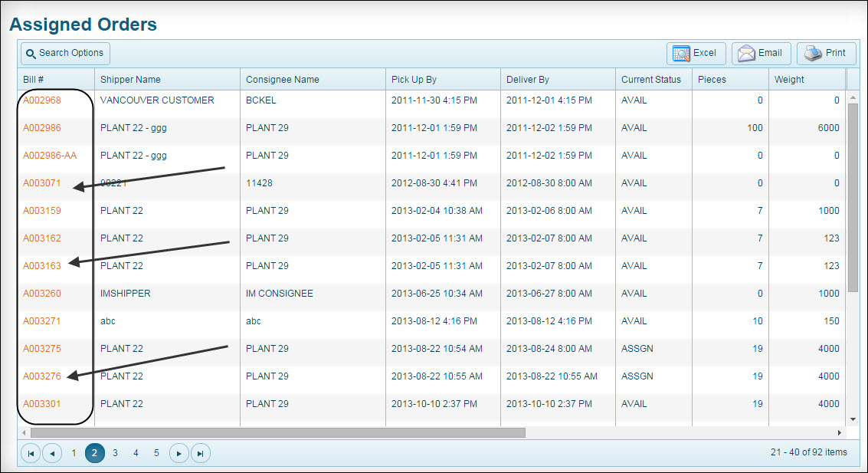Sort by Pick Up By column
This screenshot has height=473, width=868.
[443, 79]
